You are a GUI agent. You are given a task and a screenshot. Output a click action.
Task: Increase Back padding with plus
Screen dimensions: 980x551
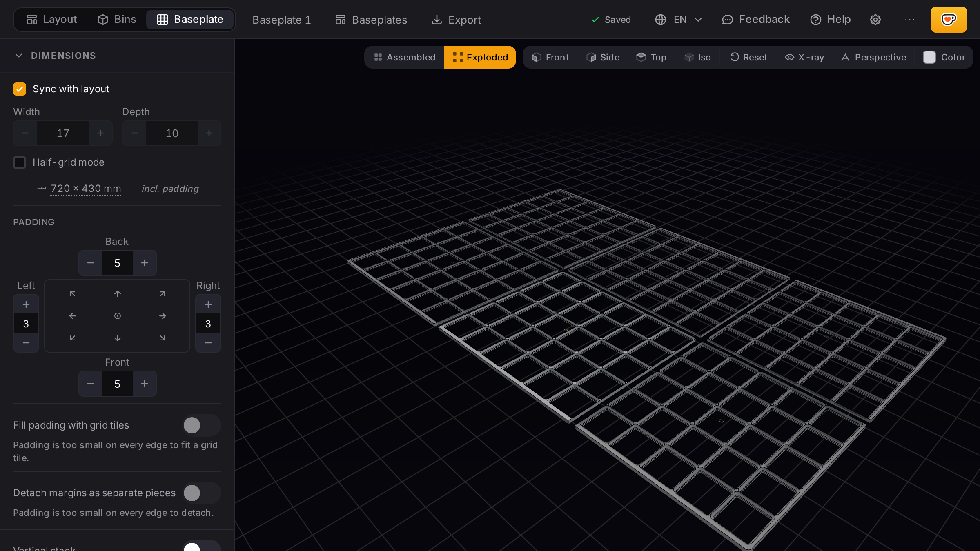(x=145, y=263)
